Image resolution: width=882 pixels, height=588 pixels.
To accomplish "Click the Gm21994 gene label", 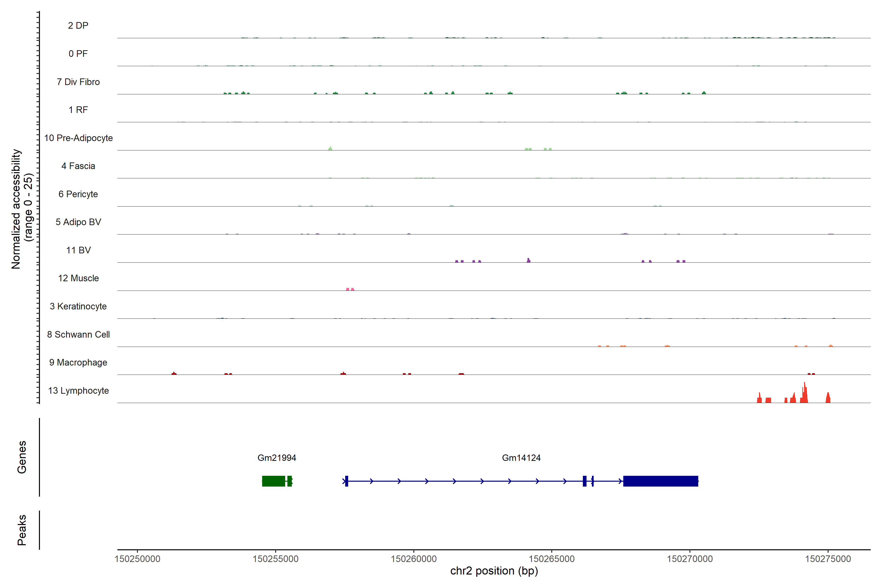I will click(277, 458).
